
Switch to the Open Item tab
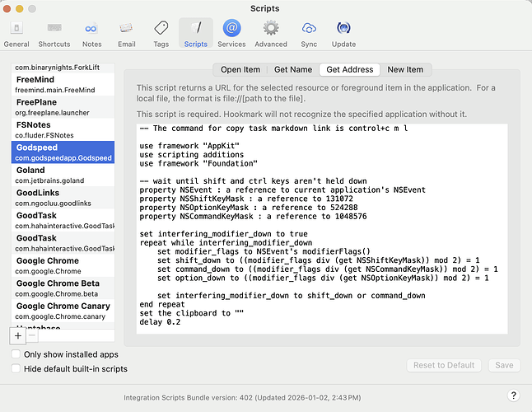click(240, 70)
